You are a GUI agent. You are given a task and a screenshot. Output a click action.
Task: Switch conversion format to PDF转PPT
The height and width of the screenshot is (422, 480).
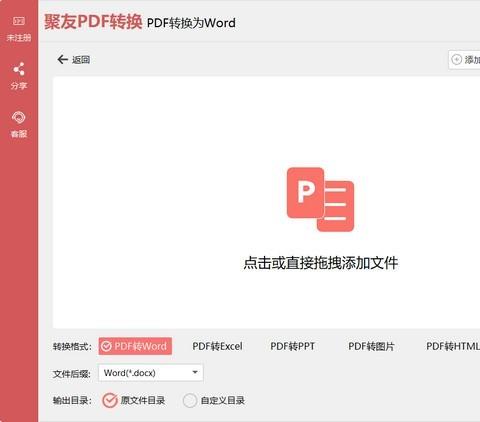point(292,346)
